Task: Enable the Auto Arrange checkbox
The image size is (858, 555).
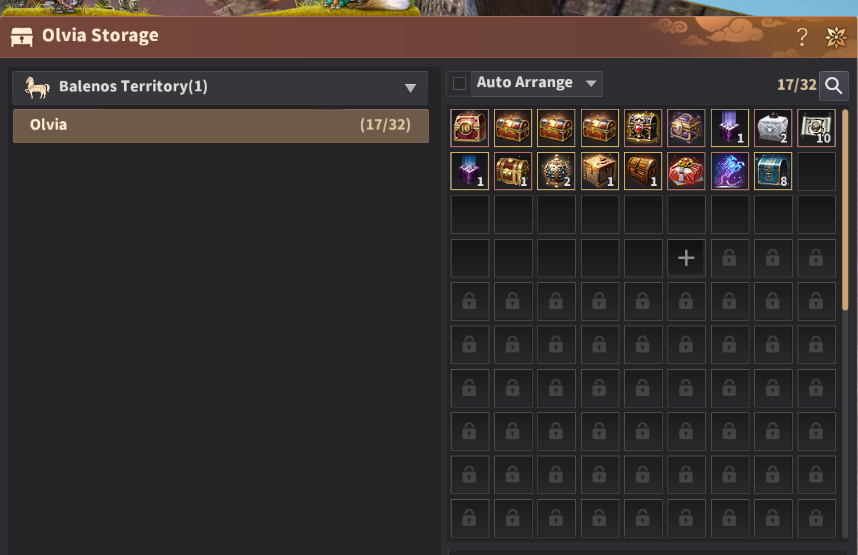Action: 460,84
